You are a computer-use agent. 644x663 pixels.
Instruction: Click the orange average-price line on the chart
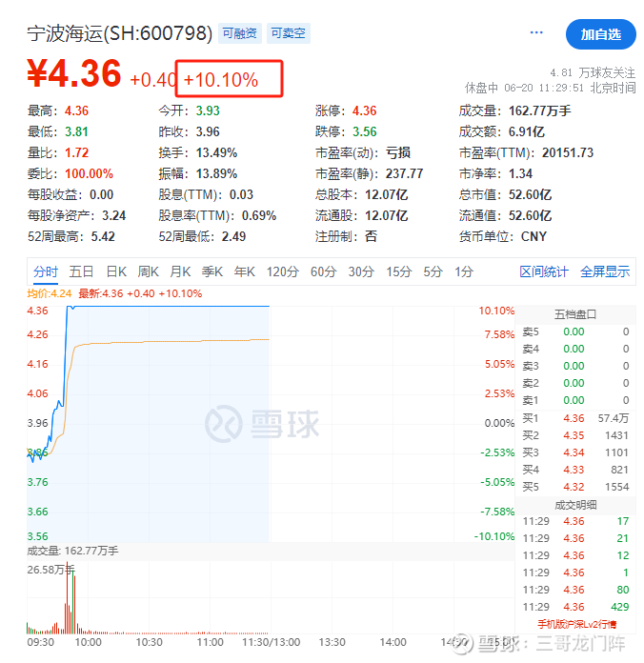(x=170, y=341)
